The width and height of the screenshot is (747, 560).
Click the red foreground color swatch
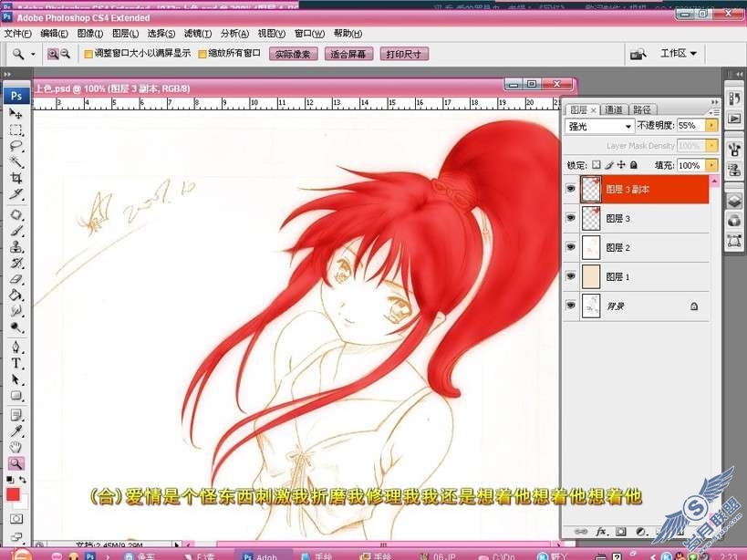pyautogui.click(x=13, y=494)
